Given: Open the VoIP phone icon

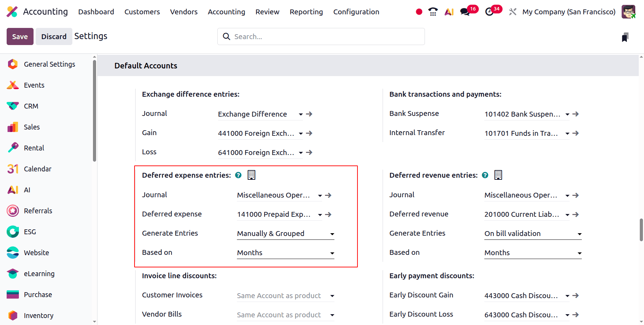Looking at the screenshot, I should (x=433, y=12).
